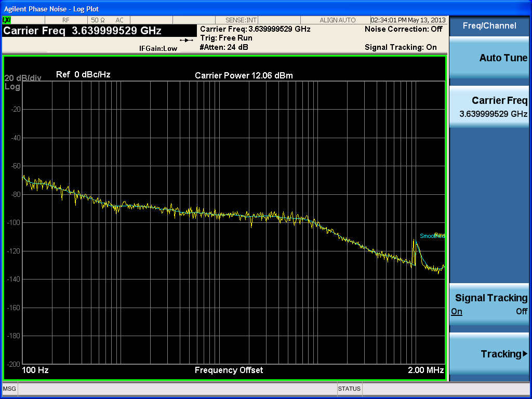Click the 2.00 MHz stop offset label
The image size is (532, 399).
[x=426, y=370]
